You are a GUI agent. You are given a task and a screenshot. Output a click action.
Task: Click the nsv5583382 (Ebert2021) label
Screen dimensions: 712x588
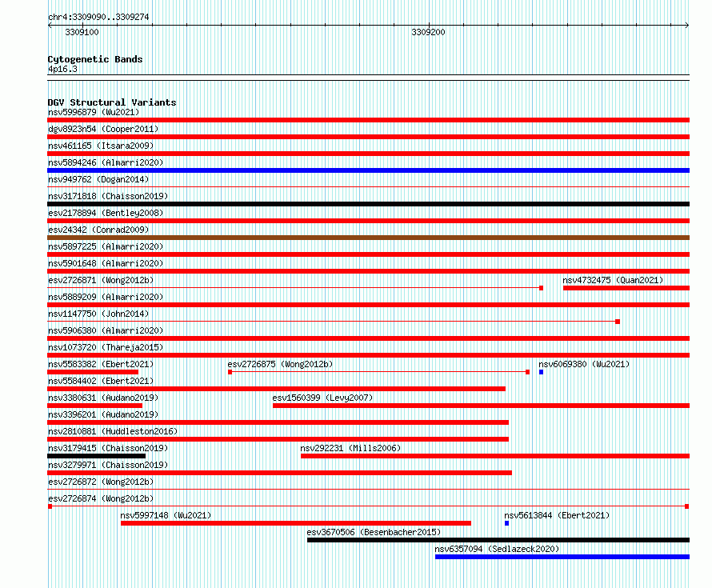[101, 364]
